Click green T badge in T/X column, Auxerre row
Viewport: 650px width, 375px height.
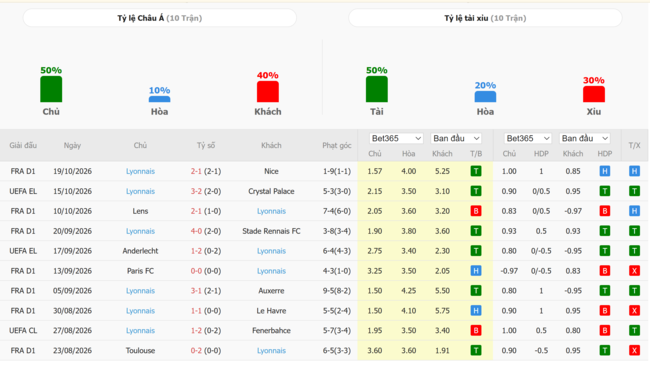coord(634,290)
